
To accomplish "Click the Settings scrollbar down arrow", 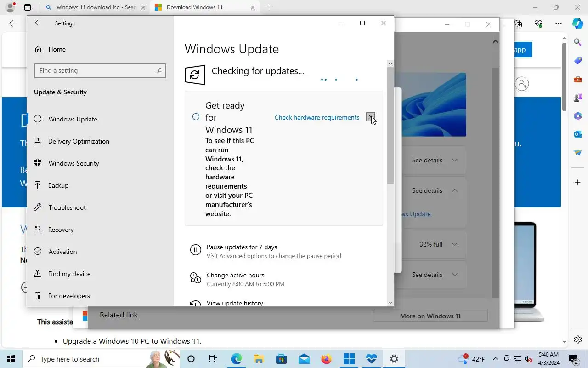I will click(390, 302).
